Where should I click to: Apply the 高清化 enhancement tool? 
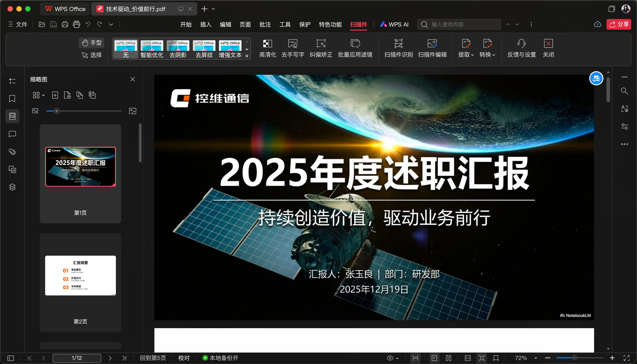[x=267, y=48]
